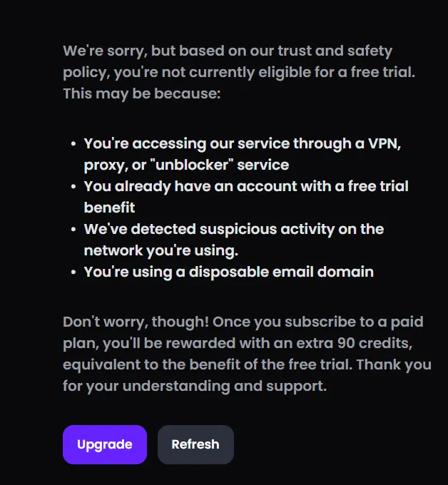The image size is (448, 485).
Task: Click the "unblocker" quoted word
Action: [188, 165]
